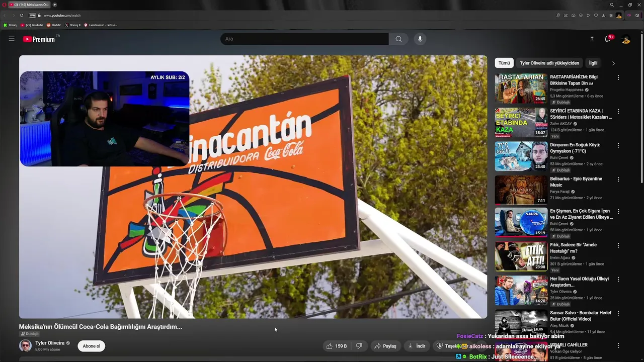Image resolution: width=644 pixels, height=362 pixels.
Task: Open Opera tab search magnifier
Action: (612, 5)
